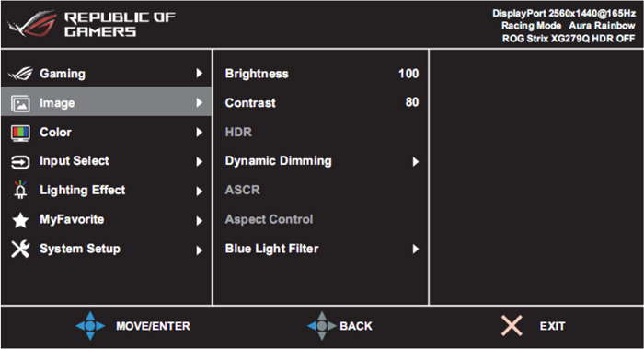Screen dimensions: 644x349
Task: Click the Back joystick direction icon
Action: [322, 326]
